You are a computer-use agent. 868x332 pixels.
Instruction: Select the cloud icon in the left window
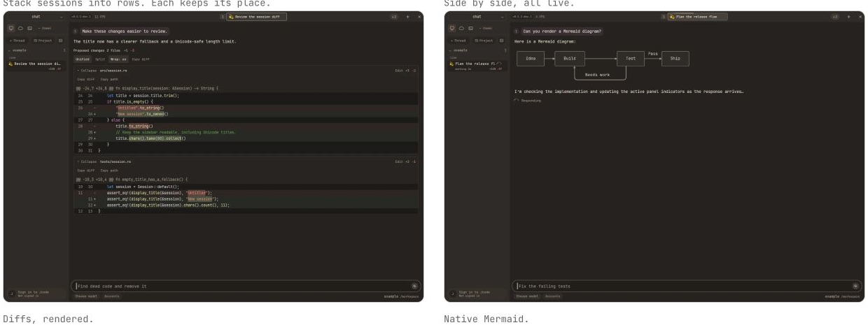coord(19,28)
